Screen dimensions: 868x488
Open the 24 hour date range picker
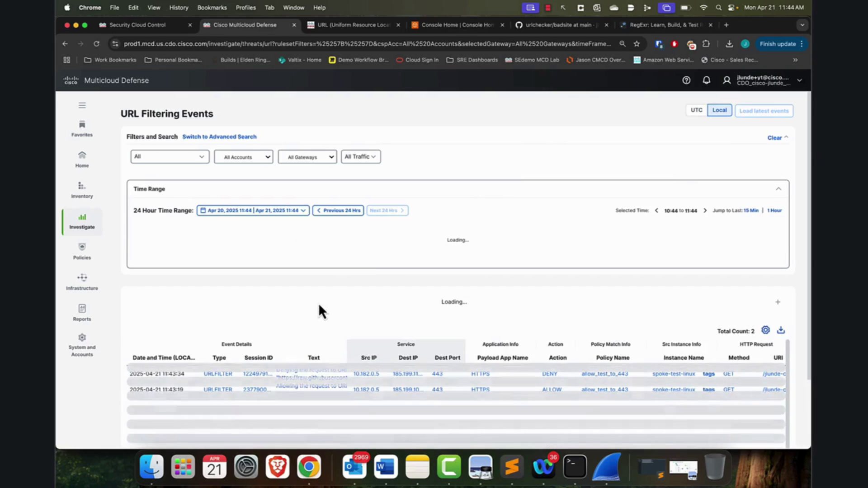point(253,211)
